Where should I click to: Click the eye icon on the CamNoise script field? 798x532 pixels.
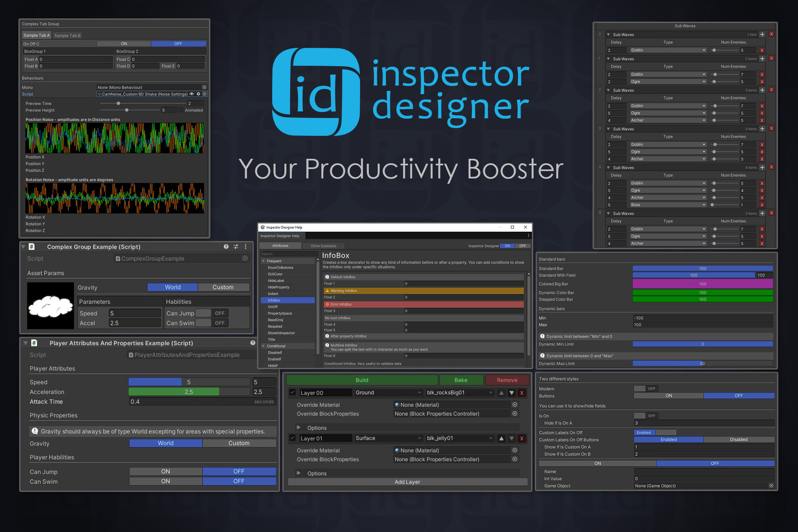192,94
